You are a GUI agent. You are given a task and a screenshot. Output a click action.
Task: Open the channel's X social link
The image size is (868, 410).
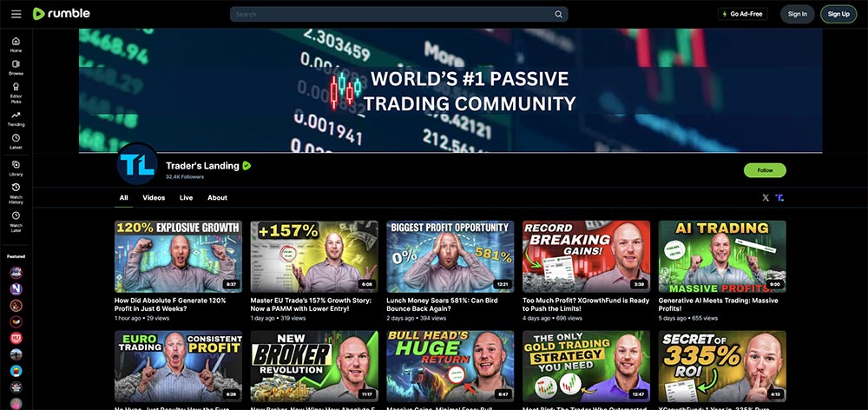[766, 198]
